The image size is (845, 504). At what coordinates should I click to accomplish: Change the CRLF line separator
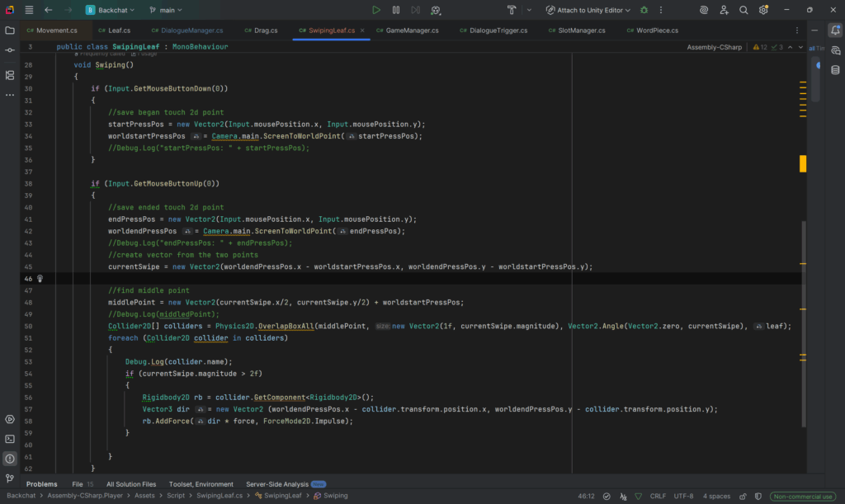[658, 497]
